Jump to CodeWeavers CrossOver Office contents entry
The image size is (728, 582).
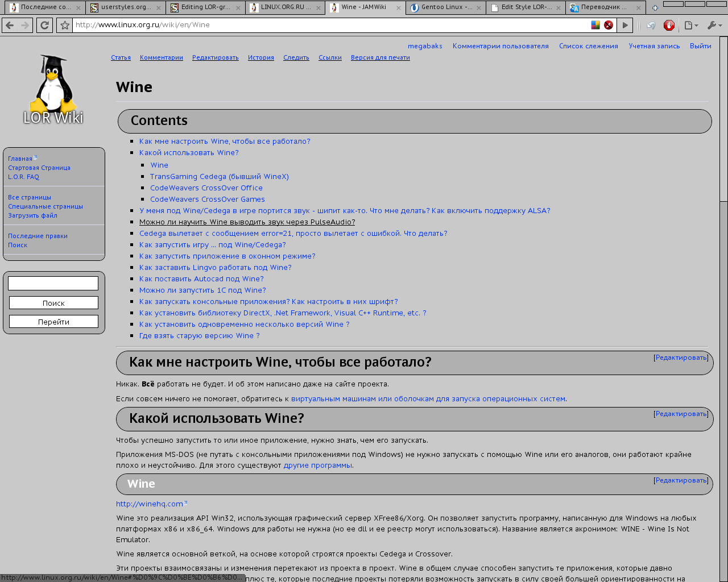point(206,188)
